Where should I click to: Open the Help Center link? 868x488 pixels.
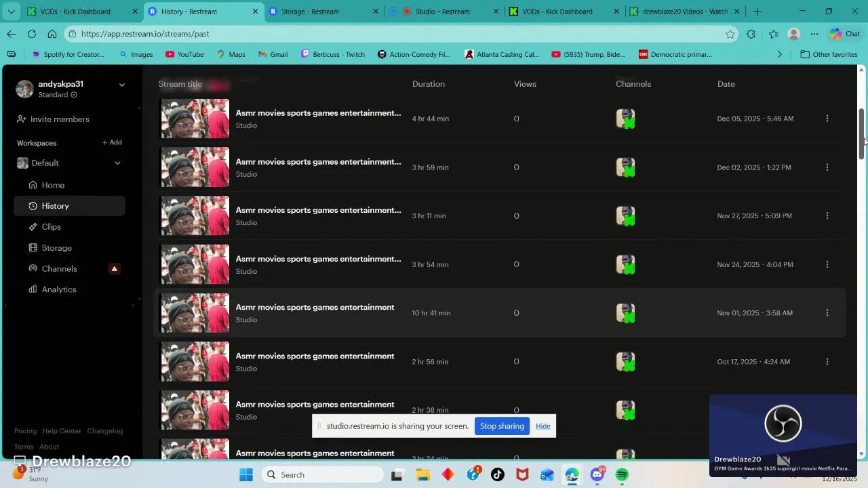pyautogui.click(x=62, y=431)
